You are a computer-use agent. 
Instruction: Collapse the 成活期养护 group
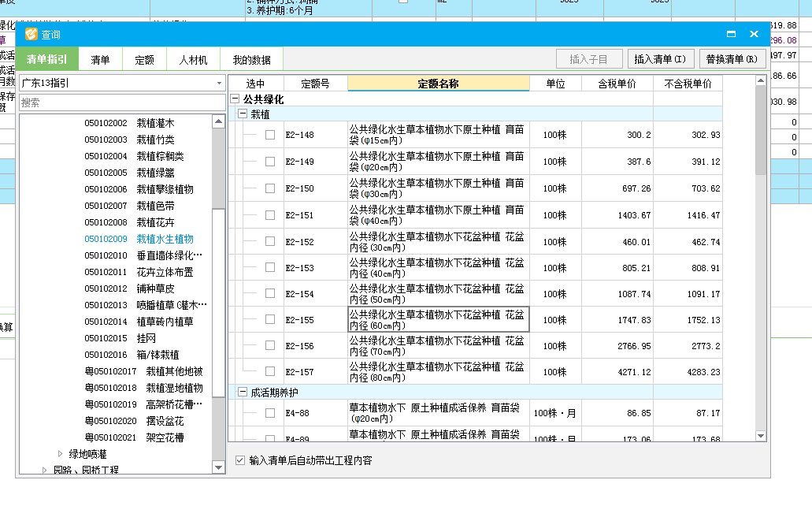(x=242, y=392)
